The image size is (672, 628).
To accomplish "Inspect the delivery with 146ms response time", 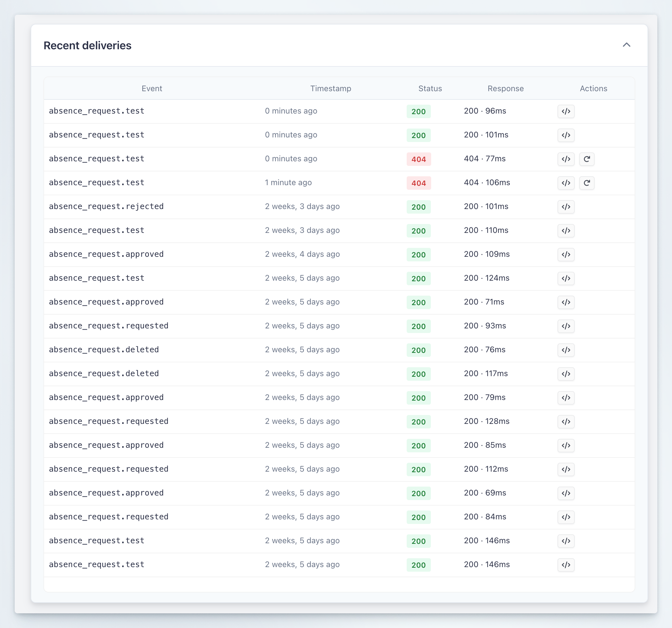I will pyautogui.click(x=566, y=541).
